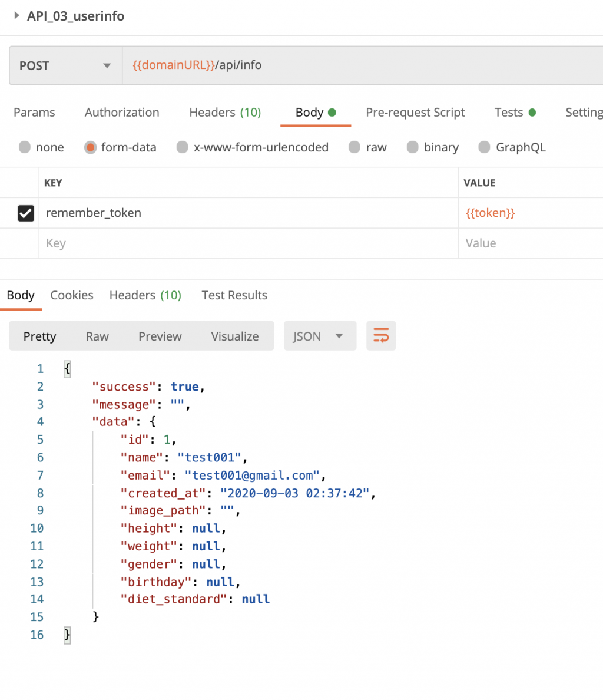Image resolution: width=603 pixels, height=700 pixels.
Task: Open the response Cookies tab
Action: pos(72,295)
